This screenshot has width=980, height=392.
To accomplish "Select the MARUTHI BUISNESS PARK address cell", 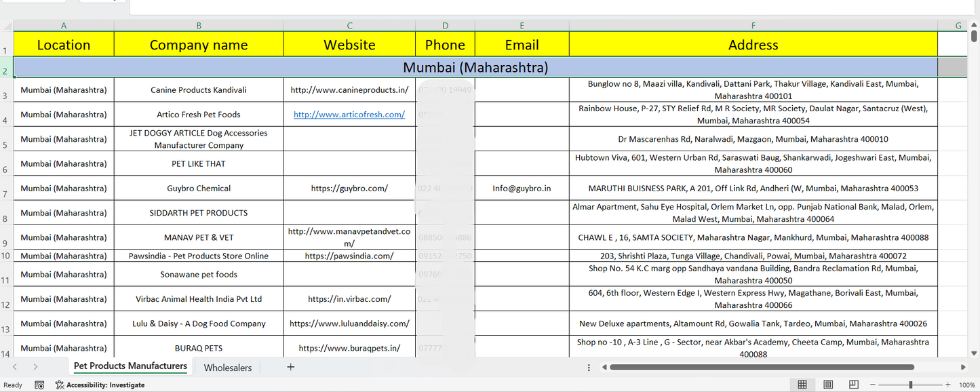I will click(753, 188).
